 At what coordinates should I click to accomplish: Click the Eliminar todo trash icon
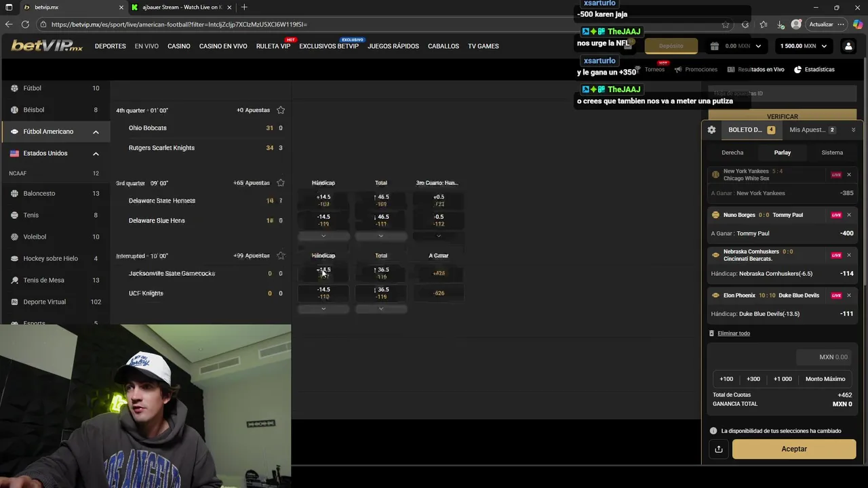pos(711,333)
